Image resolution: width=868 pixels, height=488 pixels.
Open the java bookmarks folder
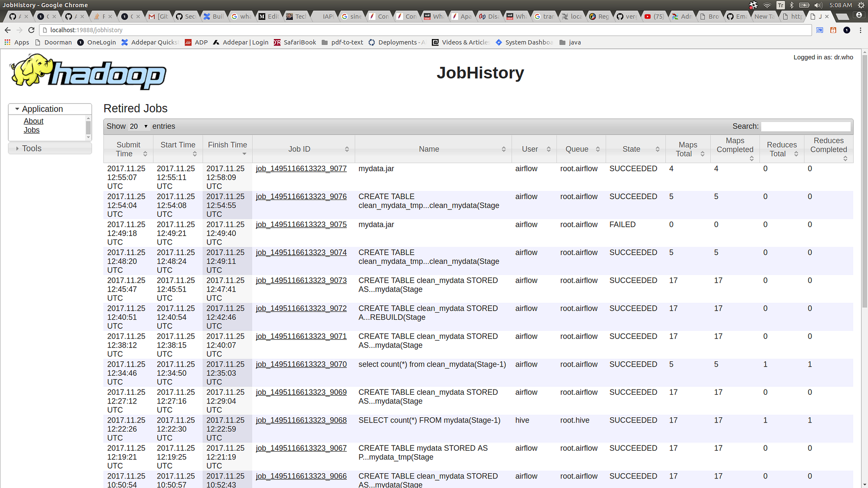pyautogui.click(x=570, y=42)
